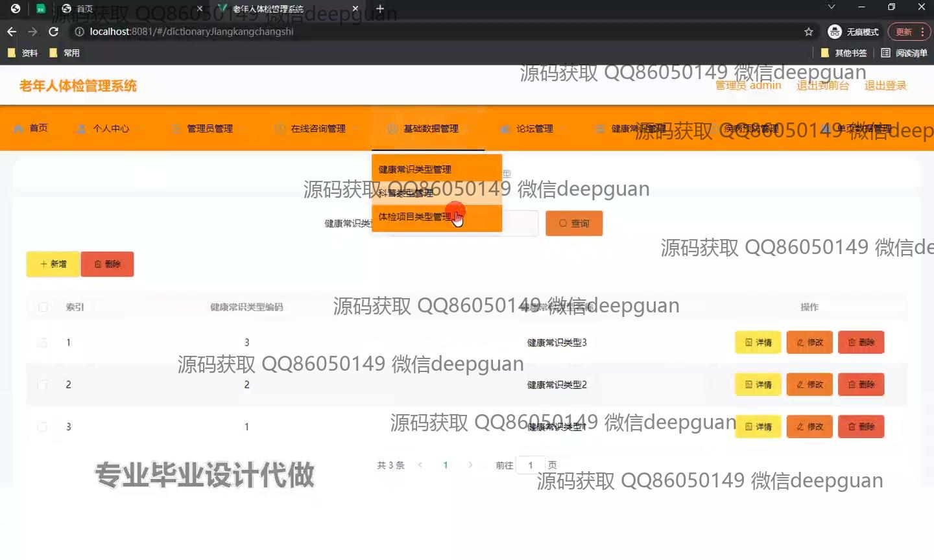Choose 体检项目类型管理 from the submenu
The height and width of the screenshot is (560, 934).
pos(415,217)
